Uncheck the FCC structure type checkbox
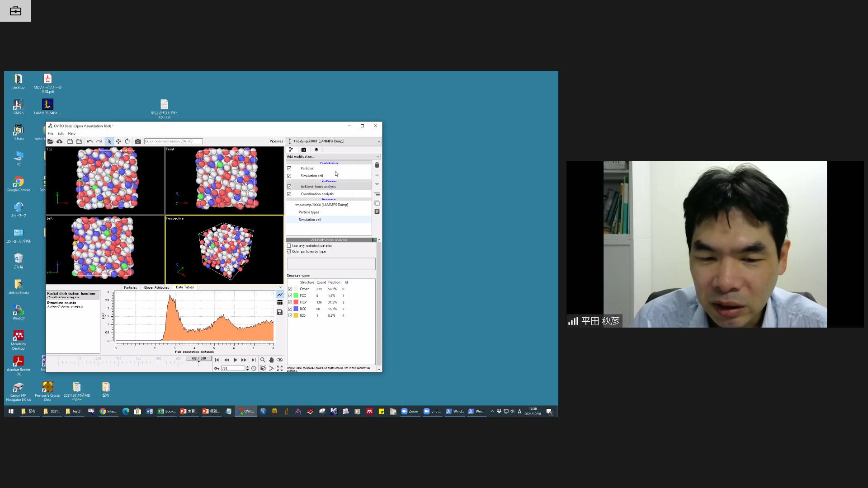This screenshot has width=868, height=488. coord(290,296)
